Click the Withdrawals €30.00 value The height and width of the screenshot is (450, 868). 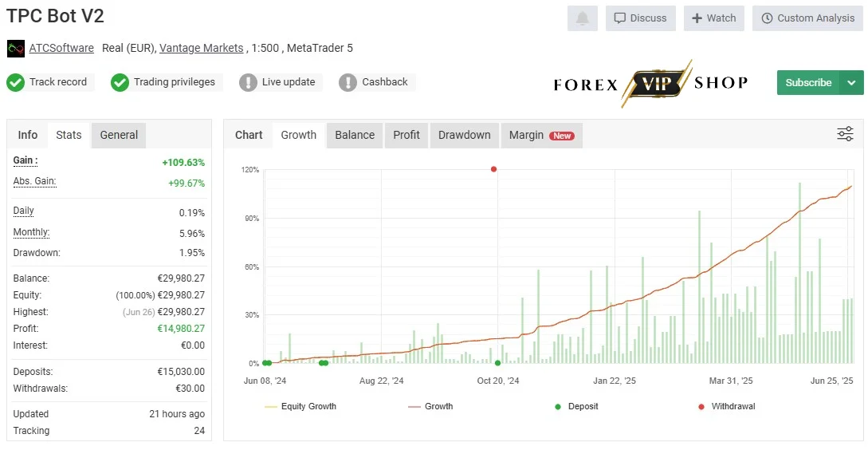(x=190, y=389)
